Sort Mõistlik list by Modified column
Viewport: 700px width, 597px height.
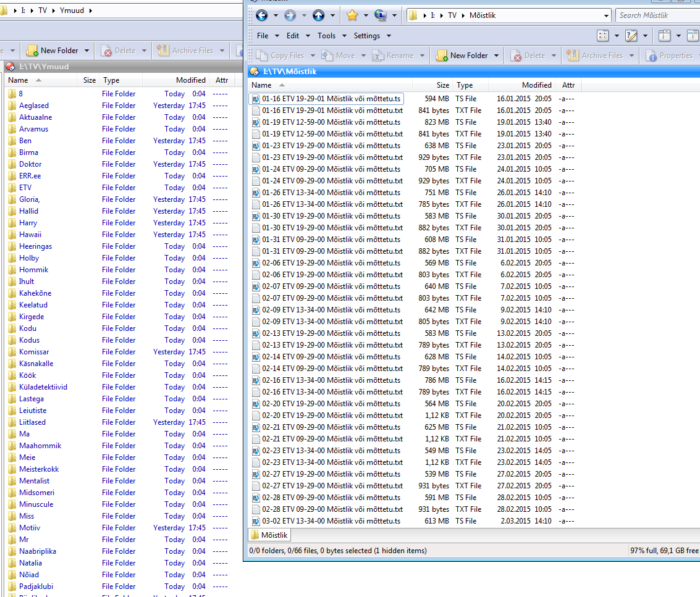tap(521, 85)
